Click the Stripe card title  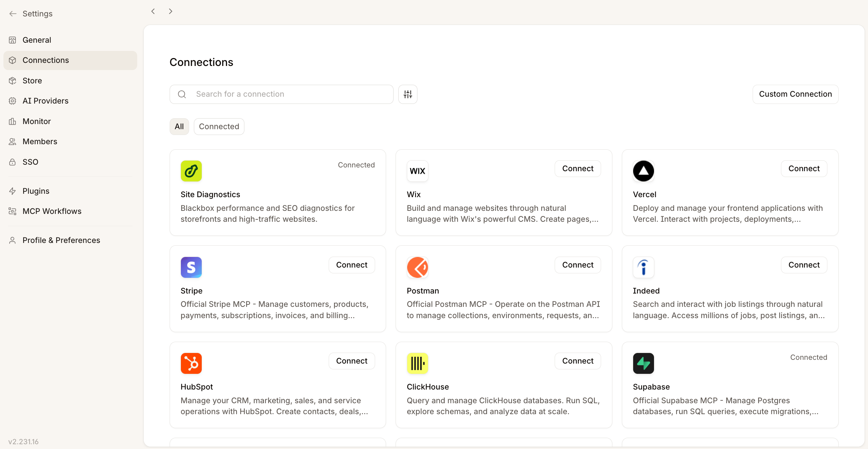click(x=191, y=291)
